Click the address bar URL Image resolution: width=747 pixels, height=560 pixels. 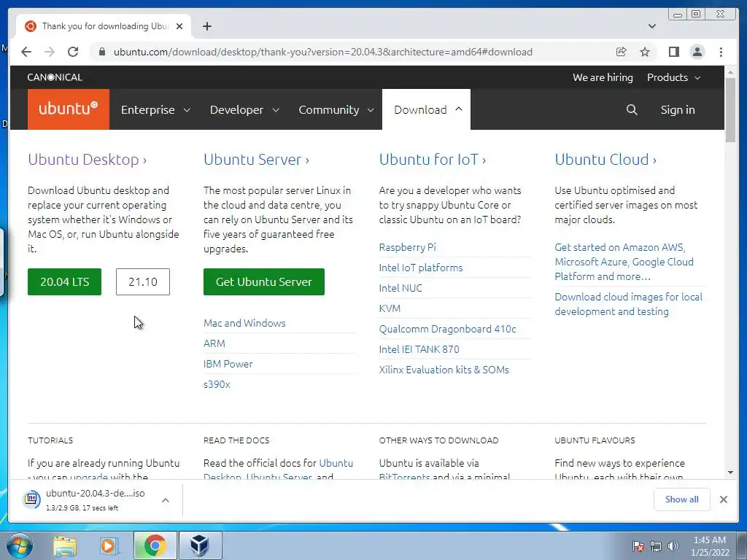[323, 52]
